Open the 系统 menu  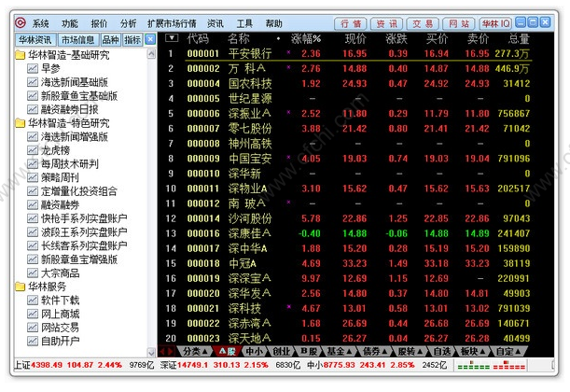point(40,23)
